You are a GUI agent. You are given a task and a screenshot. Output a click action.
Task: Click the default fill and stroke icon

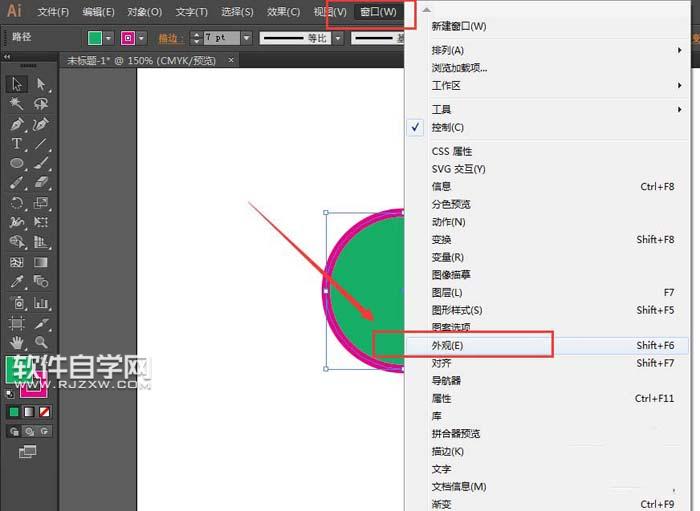(10, 394)
